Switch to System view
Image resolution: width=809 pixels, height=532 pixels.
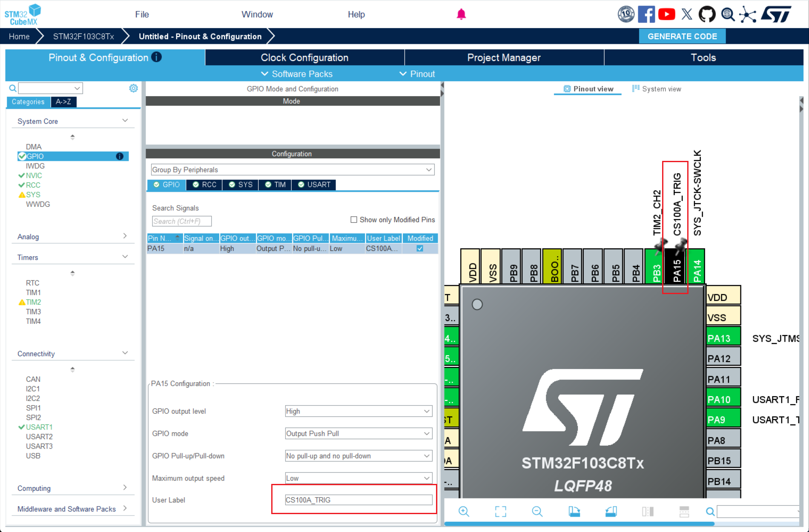click(657, 89)
